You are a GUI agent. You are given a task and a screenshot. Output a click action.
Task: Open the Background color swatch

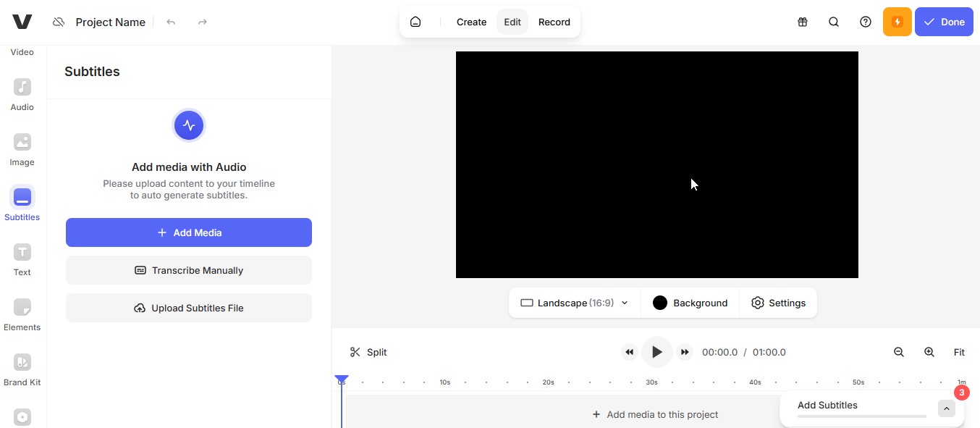(690, 303)
